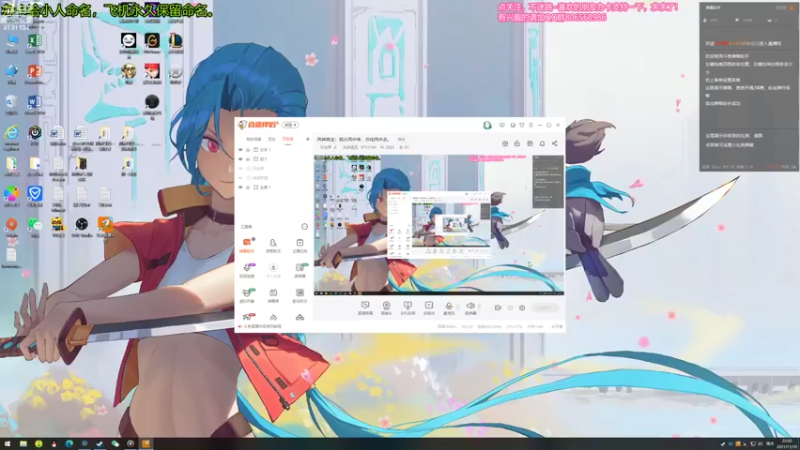This screenshot has height=450, width=800.
Task: Switch to the middle scene tab
Action: coord(272,139)
